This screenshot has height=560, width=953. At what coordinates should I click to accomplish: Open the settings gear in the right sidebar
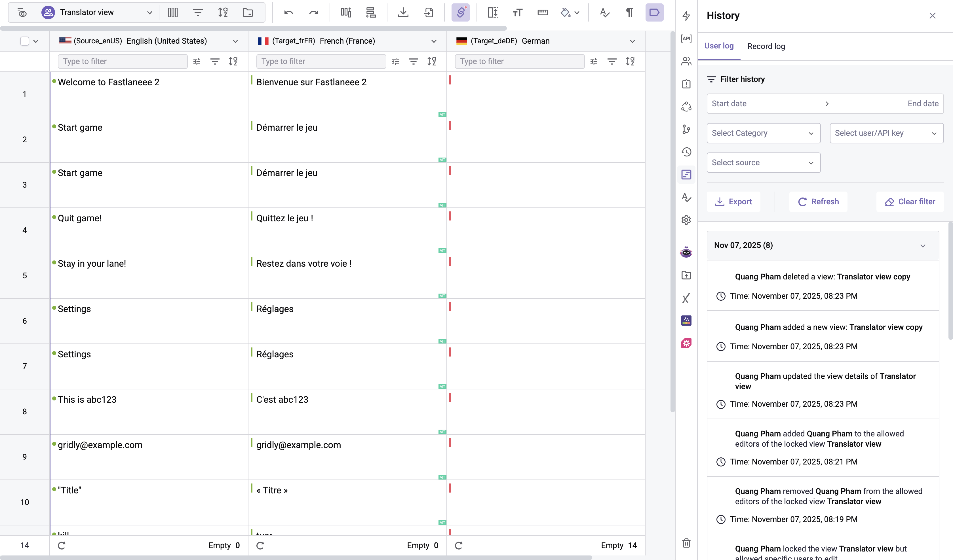tap(686, 220)
